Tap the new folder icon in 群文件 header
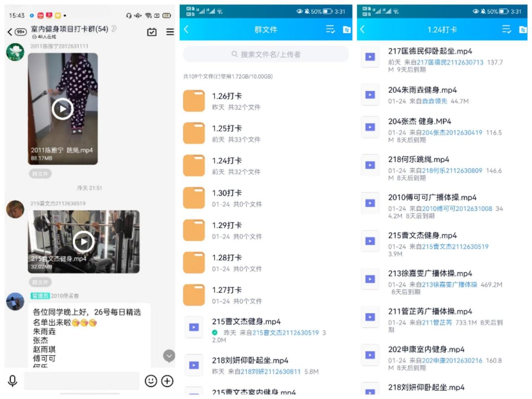 pos(347,29)
